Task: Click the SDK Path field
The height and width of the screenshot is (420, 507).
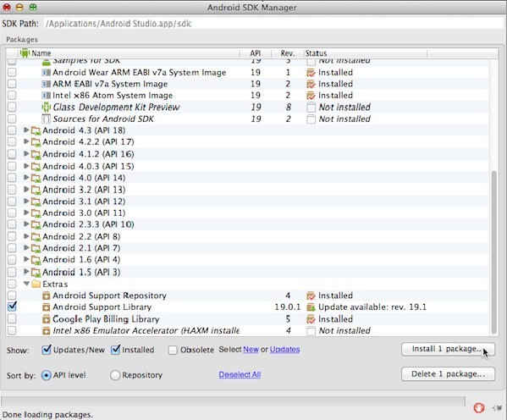Action: (273, 24)
